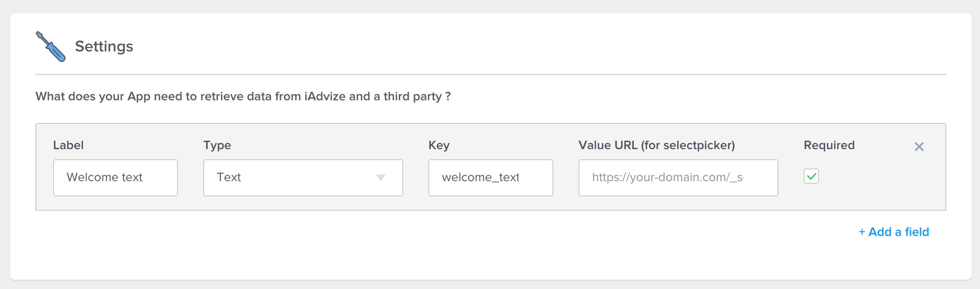Click the Key column header

(x=439, y=145)
